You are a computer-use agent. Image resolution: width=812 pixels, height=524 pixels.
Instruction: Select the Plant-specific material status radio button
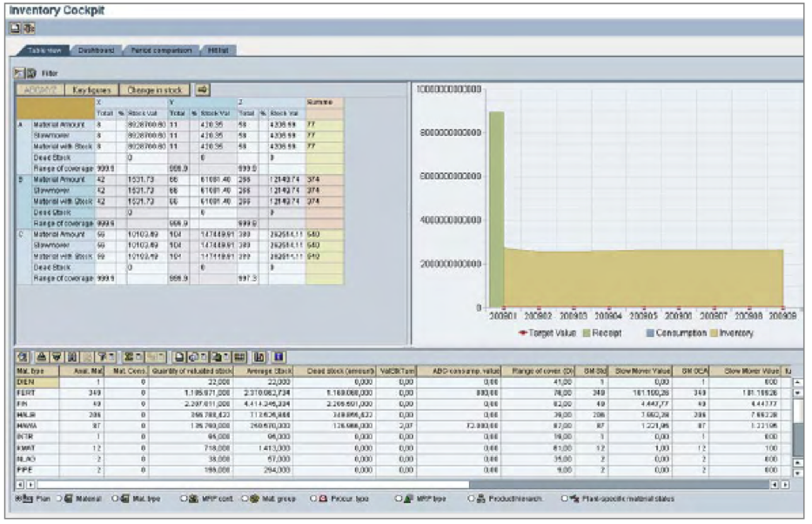click(563, 499)
